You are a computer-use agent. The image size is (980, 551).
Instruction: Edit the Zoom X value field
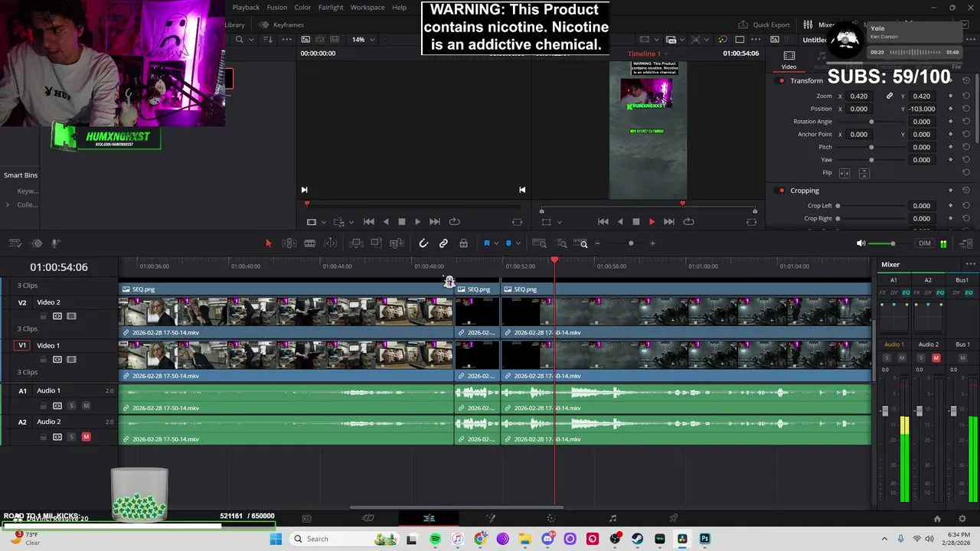pyautogui.click(x=859, y=96)
